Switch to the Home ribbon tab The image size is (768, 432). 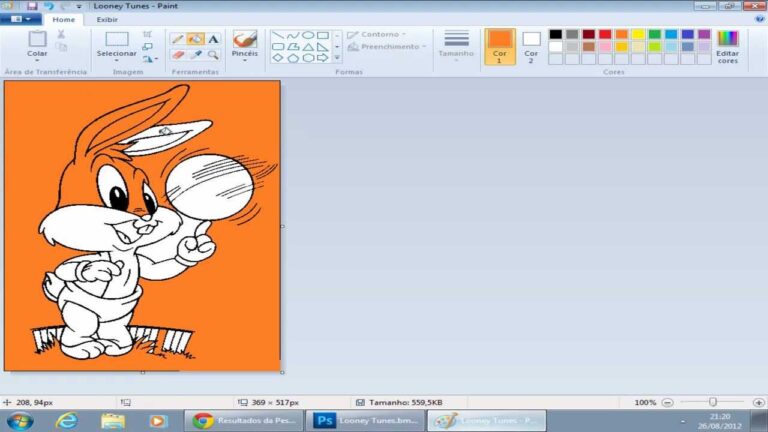(x=64, y=20)
